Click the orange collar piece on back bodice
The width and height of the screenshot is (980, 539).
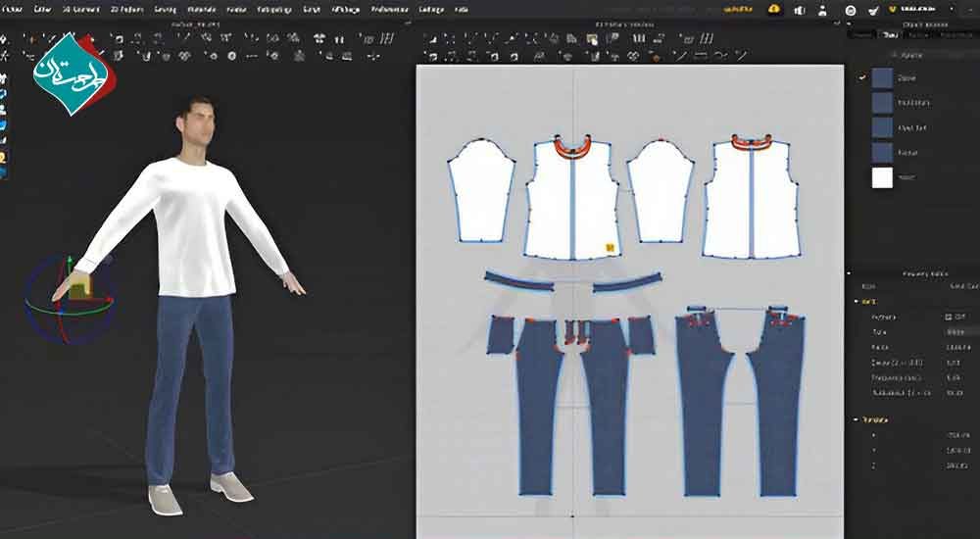tap(752, 143)
